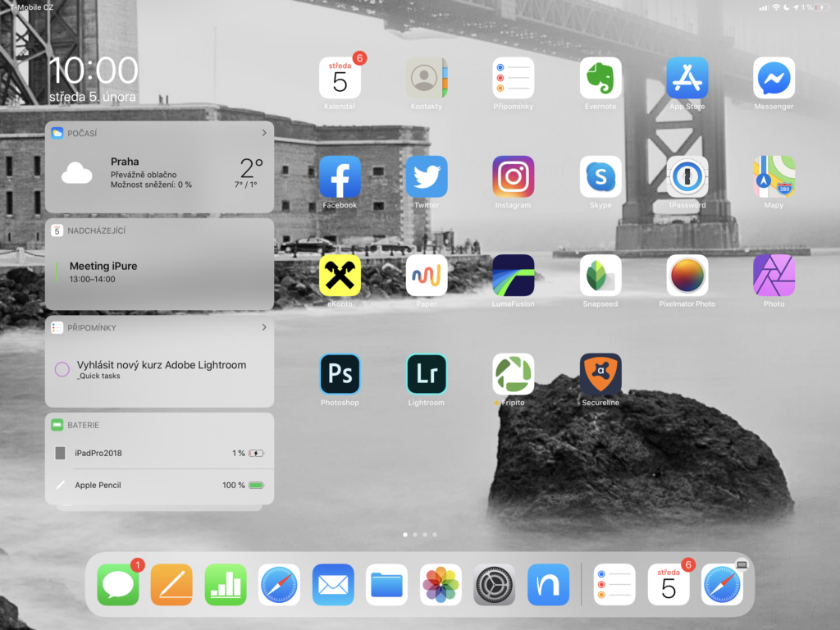Expand the Počasí weather widget
This screenshot has width=840, height=630.
264,133
